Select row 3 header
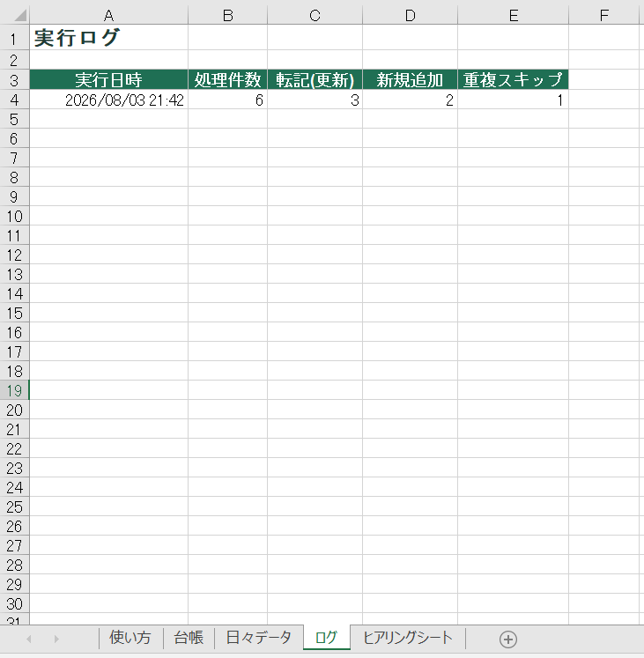This screenshot has height=658, width=644. 14,80
